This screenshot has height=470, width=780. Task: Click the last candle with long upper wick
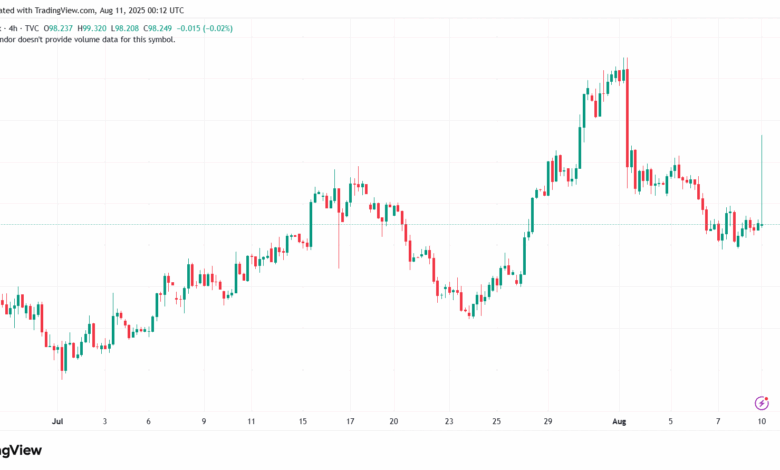pos(762,182)
